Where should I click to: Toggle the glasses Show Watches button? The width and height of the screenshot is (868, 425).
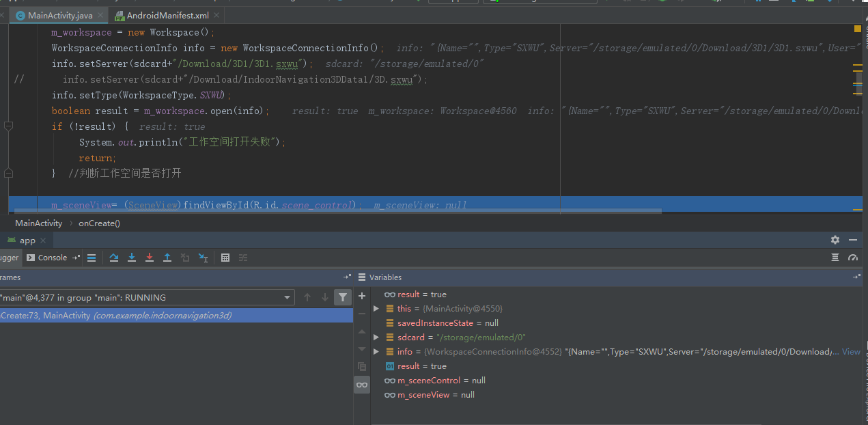tap(362, 385)
